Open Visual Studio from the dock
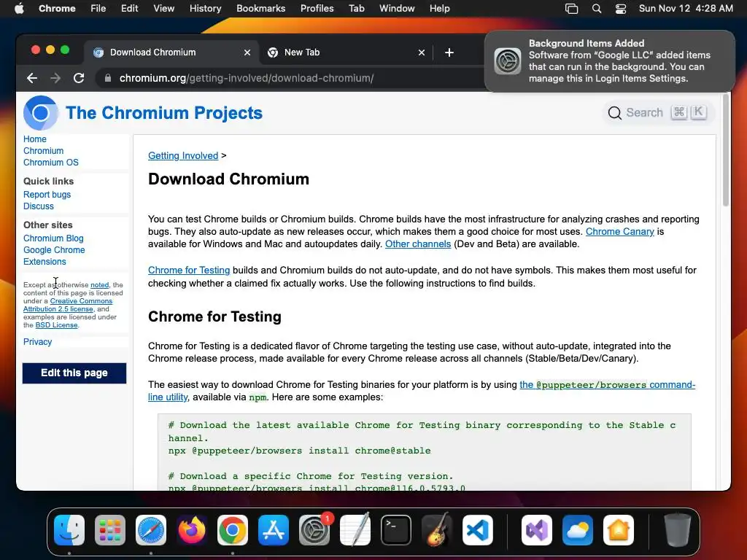The image size is (747, 560). click(x=537, y=530)
